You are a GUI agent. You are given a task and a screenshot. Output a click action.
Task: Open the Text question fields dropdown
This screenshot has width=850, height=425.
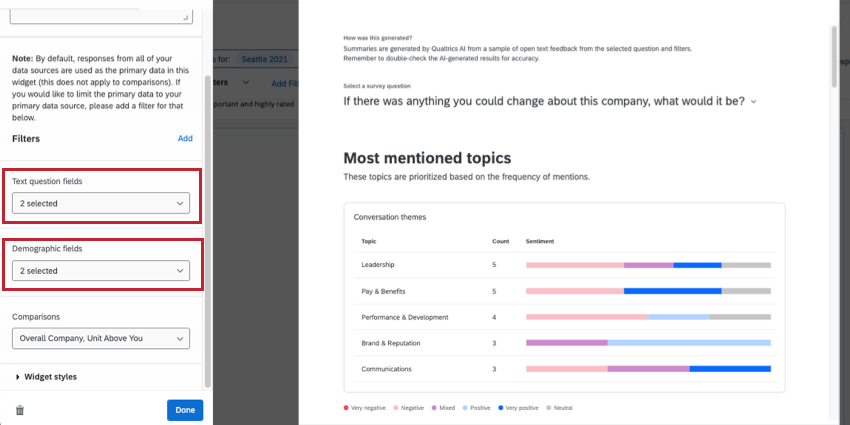coord(101,203)
